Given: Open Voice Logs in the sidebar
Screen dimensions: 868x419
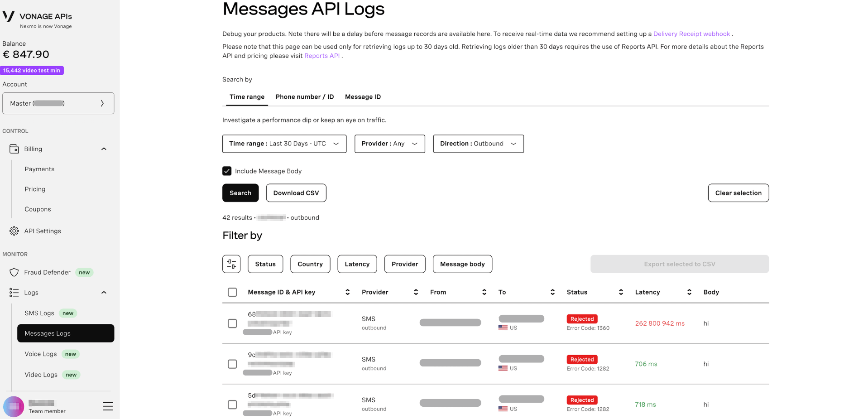Looking at the screenshot, I should (x=41, y=354).
